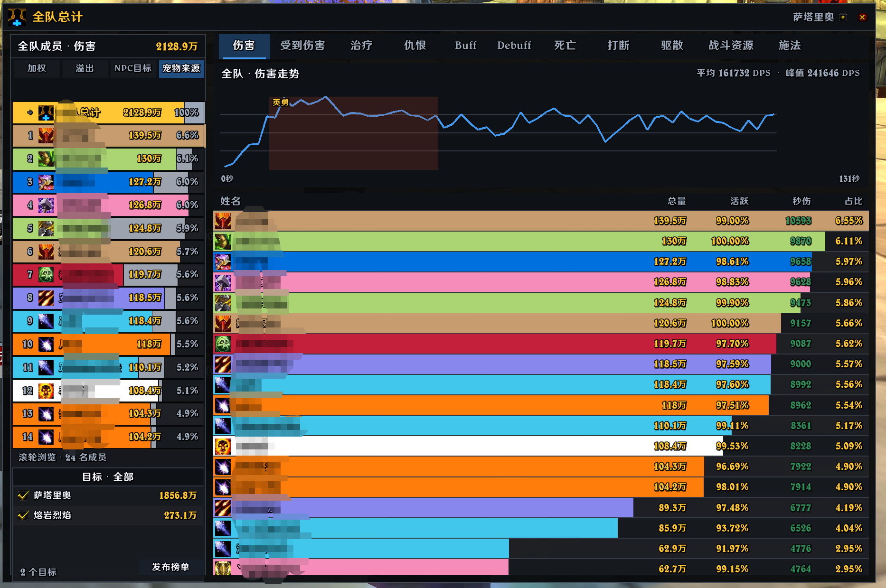This screenshot has height=588, width=886.
Task: Uncheck the 熔岩烈焰 target checkbox
Action: 23,515
